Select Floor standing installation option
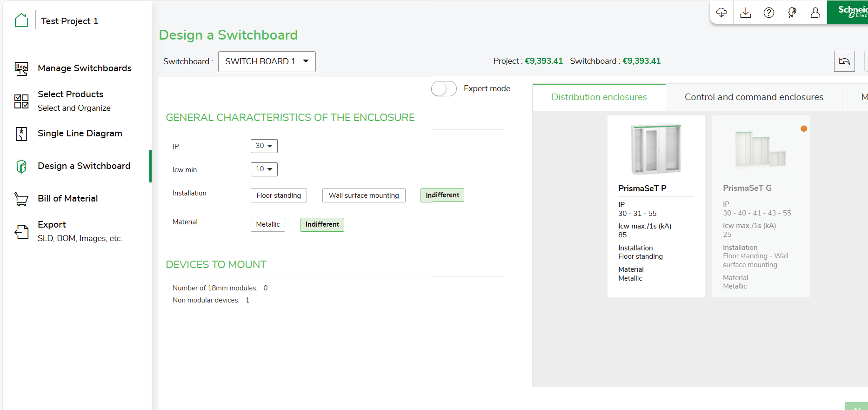The image size is (868, 410). tap(279, 195)
